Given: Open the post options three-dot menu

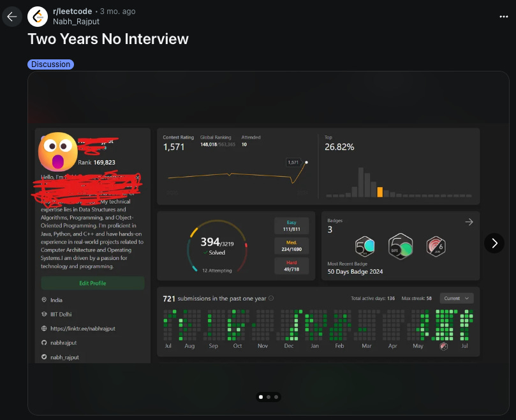Looking at the screenshot, I should pyautogui.click(x=503, y=17).
